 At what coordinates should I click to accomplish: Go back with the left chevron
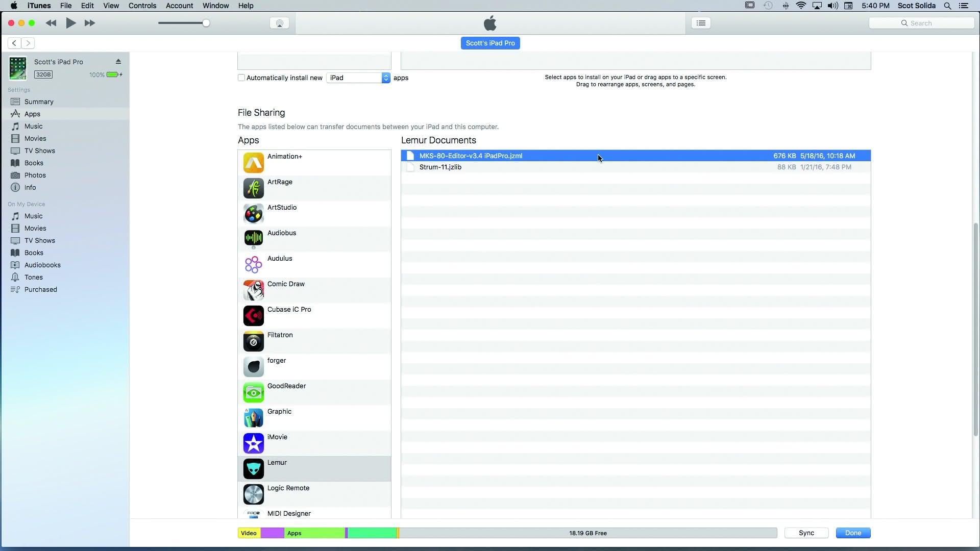14,43
